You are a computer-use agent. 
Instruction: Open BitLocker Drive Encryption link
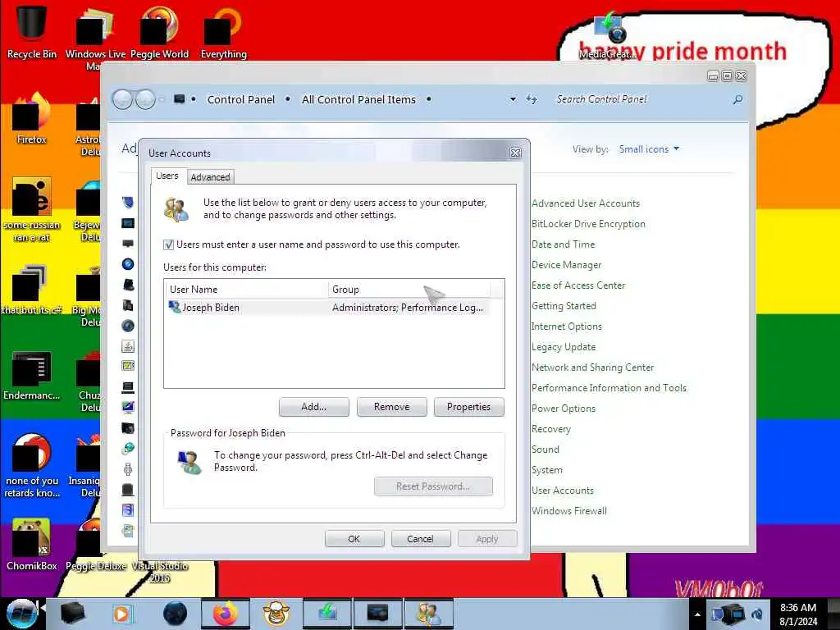click(588, 224)
